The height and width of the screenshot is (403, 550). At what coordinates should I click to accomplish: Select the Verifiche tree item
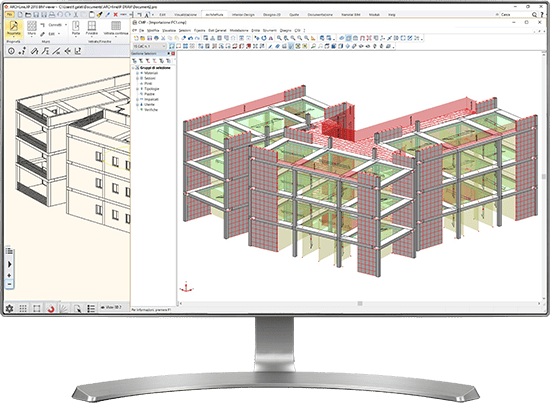[x=151, y=110]
